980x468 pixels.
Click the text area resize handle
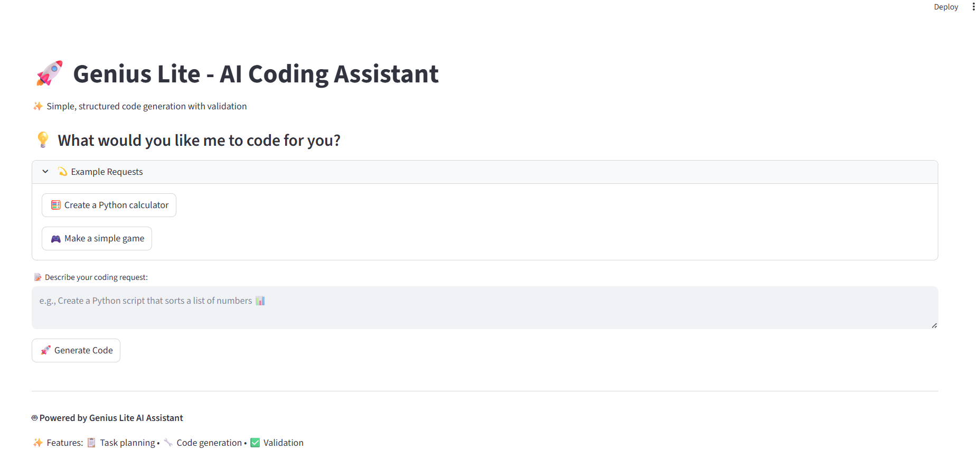[x=934, y=325]
